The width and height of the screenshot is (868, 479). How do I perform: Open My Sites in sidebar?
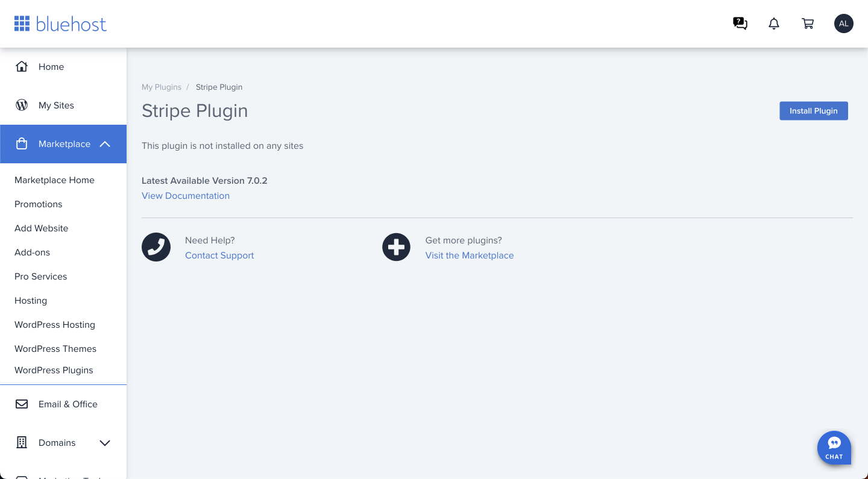pos(56,105)
